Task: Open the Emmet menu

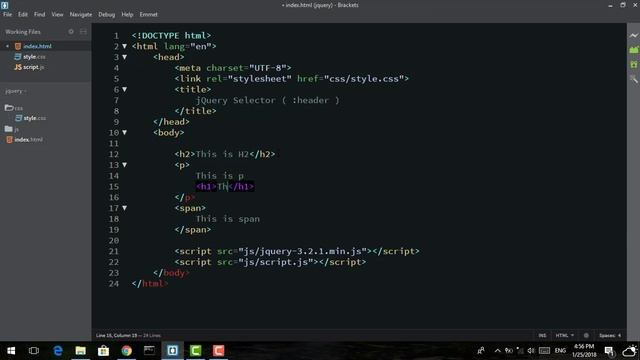Action: pyautogui.click(x=149, y=14)
